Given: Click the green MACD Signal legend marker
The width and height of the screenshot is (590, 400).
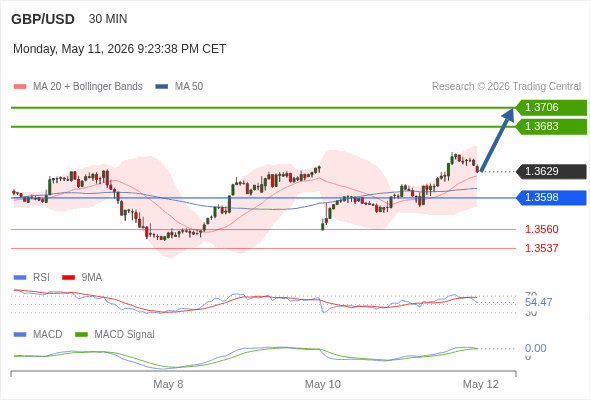Looking at the screenshot, I should click(x=81, y=335).
